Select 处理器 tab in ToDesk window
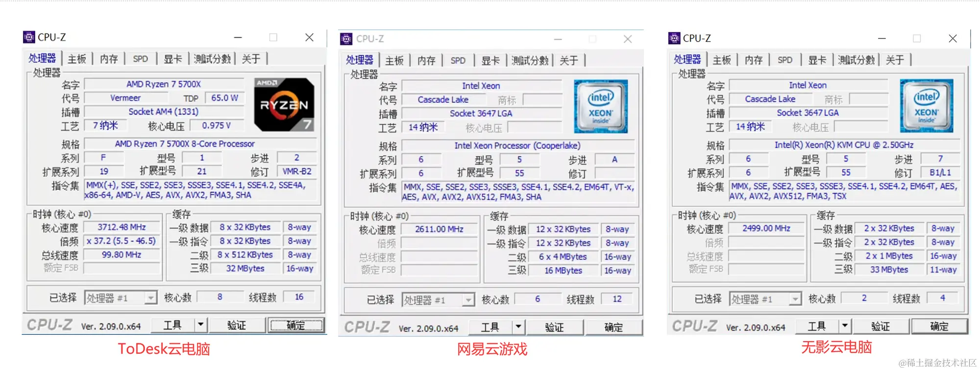The width and height of the screenshot is (980, 371). pyautogui.click(x=42, y=58)
